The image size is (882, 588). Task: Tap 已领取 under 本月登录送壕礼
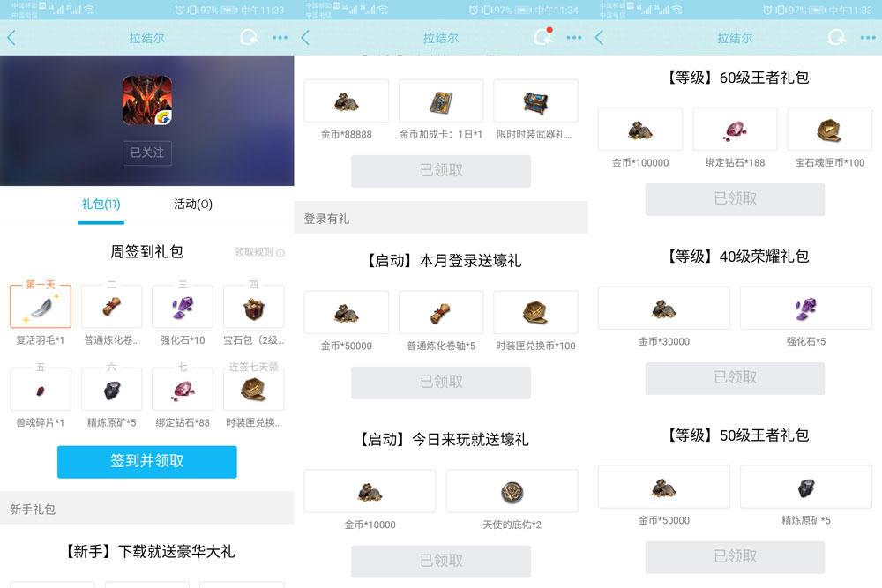(441, 383)
